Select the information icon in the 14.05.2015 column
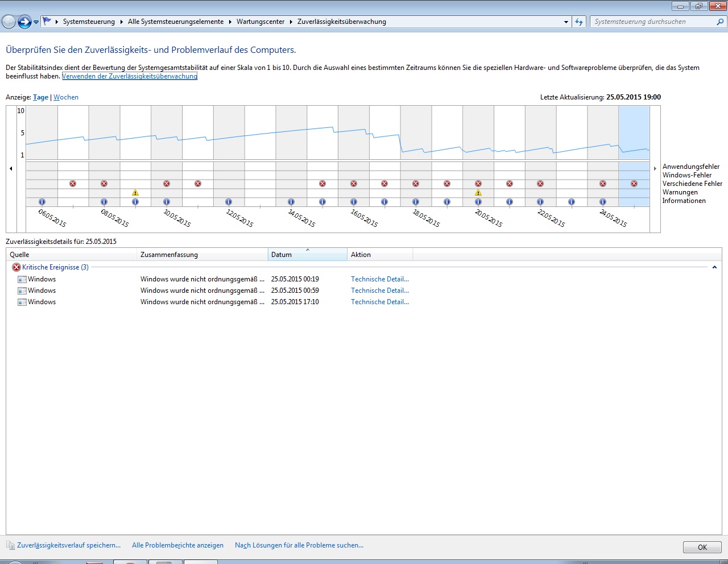This screenshot has height=564, width=728. [291, 202]
